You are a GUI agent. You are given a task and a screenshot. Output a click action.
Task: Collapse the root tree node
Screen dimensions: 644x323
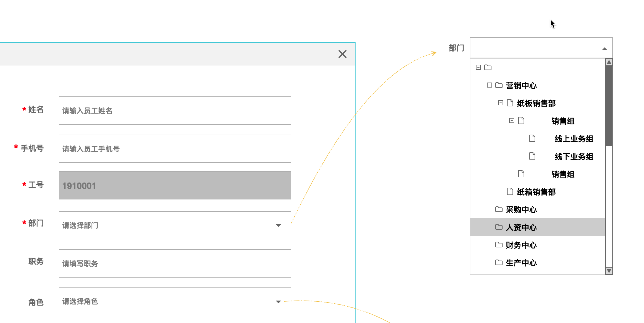click(478, 67)
